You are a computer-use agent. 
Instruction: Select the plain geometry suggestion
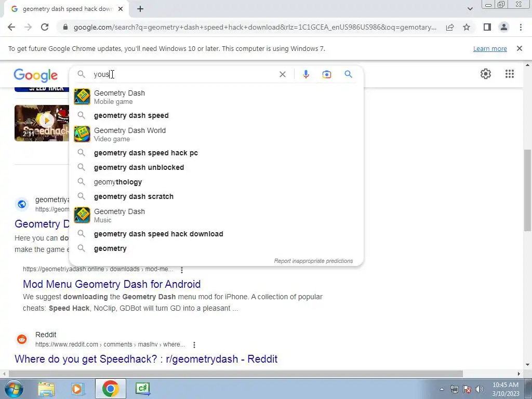[217, 248]
